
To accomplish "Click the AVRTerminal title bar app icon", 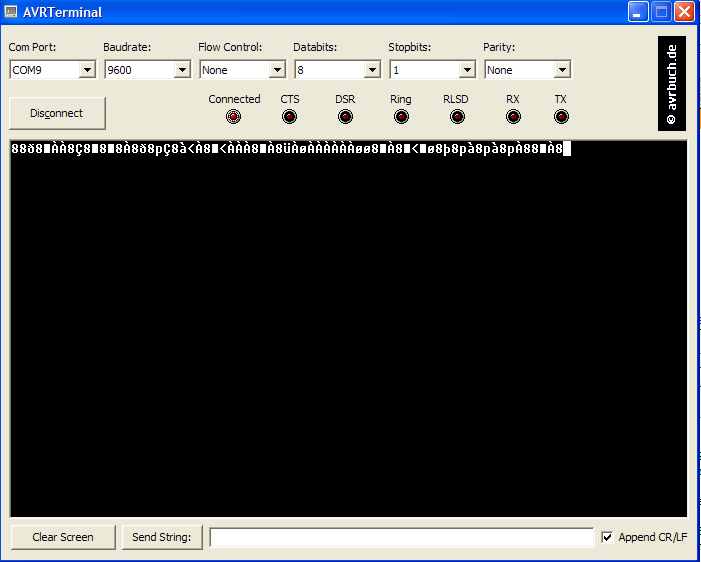I will tap(11, 12).
